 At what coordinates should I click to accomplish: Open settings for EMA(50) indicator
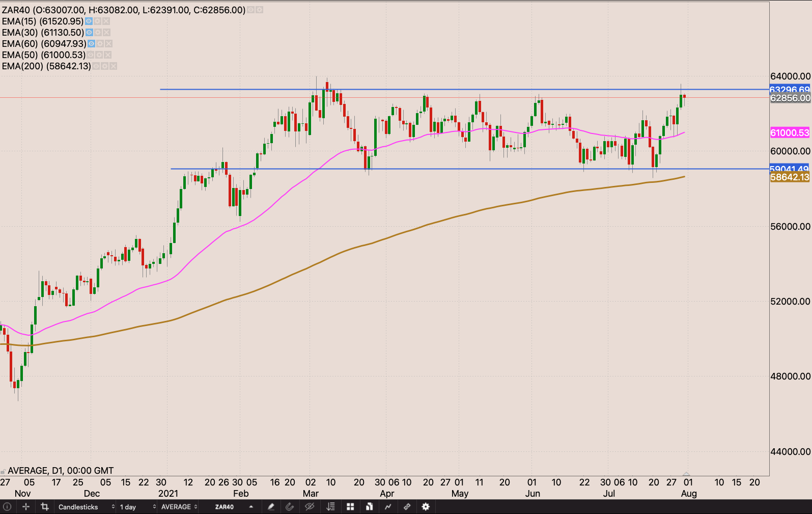click(99, 55)
